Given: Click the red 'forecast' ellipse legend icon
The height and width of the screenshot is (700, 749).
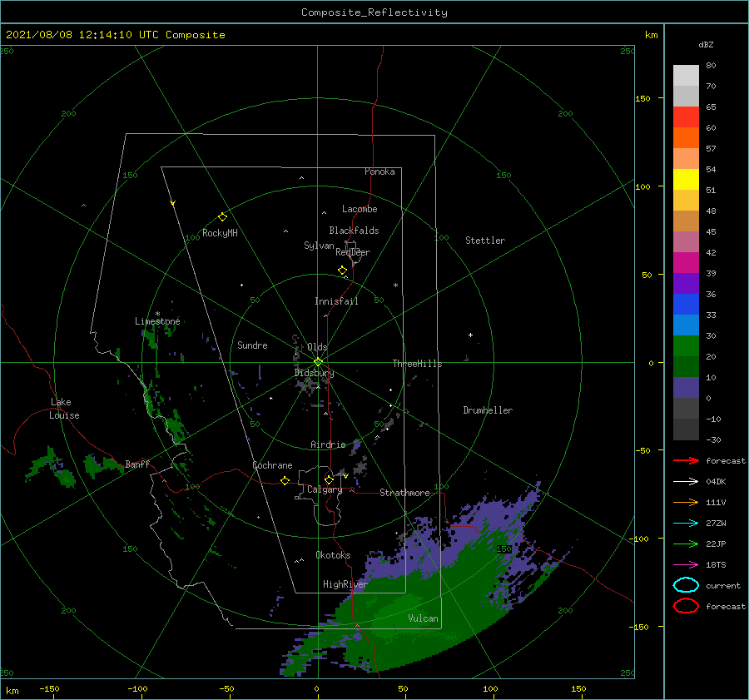Looking at the screenshot, I should coord(686,606).
